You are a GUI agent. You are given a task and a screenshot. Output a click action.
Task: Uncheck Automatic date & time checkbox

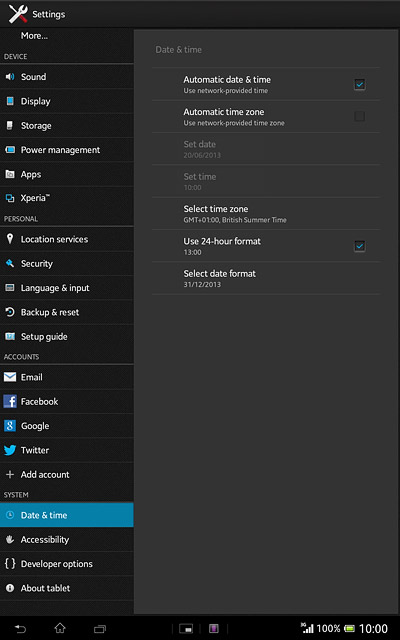tap(360, 84)
